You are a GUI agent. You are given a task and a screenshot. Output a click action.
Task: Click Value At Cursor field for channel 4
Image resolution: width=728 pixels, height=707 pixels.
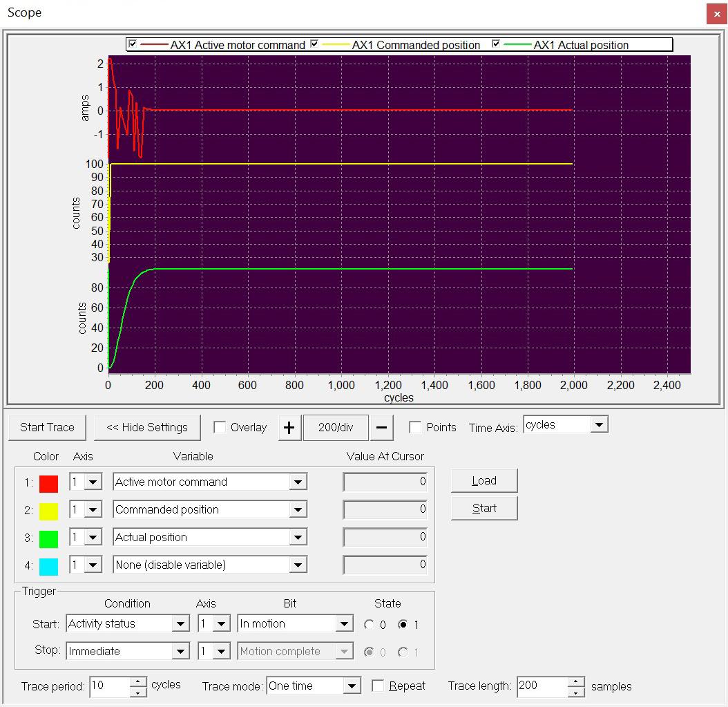point(385,565)
